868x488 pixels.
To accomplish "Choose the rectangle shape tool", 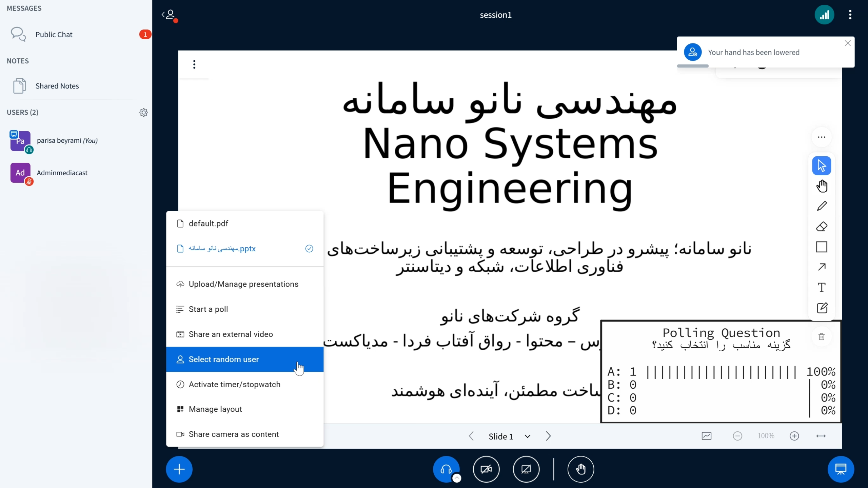I will point(822,247).
